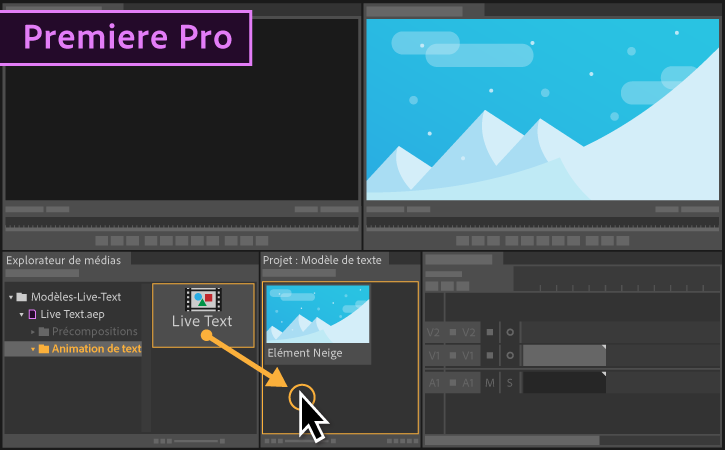Toggle the square between the two V2 labels
This screenshot has height=450, width=725.
[453, 332]
